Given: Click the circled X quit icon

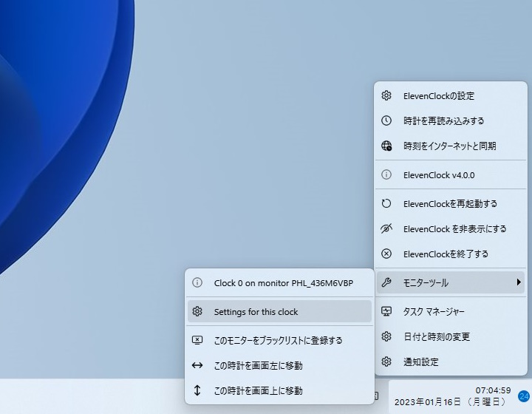Looking at the screenshot, I should coord(386,254).
